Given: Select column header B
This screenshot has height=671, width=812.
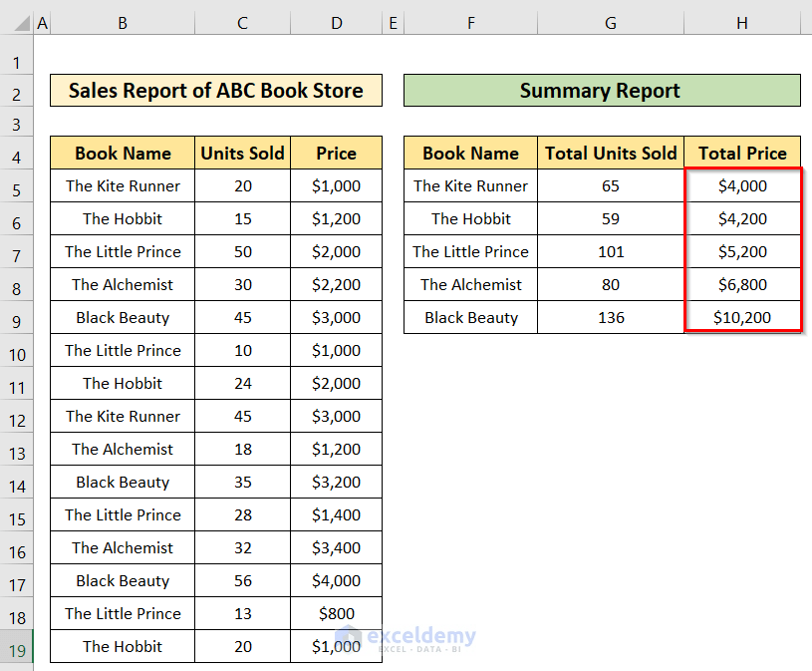Looking at the screenshot, I should (x=122, y=21).
